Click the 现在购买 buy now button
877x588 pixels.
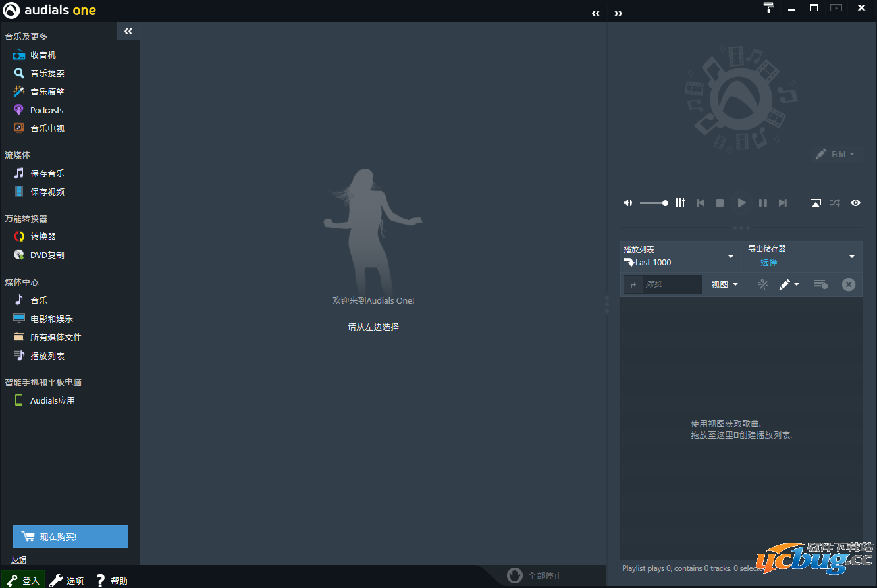point(70,537)
